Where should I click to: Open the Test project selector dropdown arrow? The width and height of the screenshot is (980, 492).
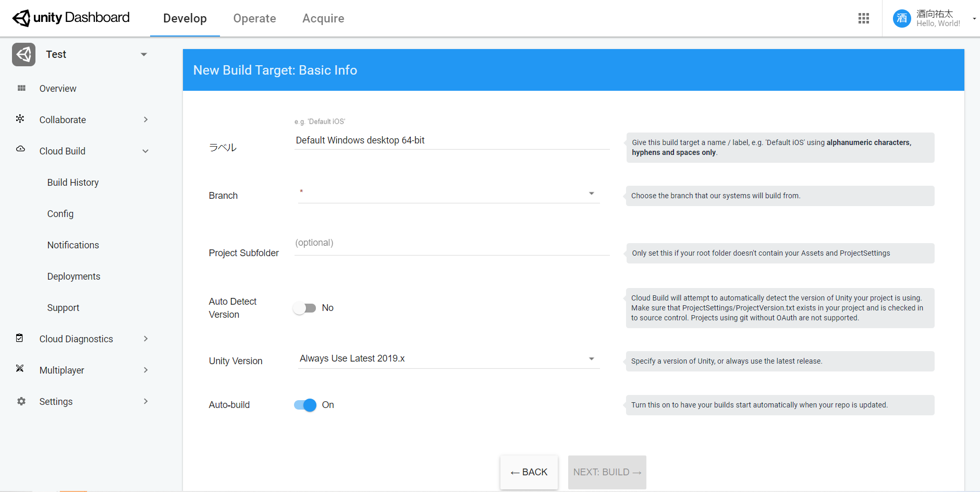pos(144,54)
